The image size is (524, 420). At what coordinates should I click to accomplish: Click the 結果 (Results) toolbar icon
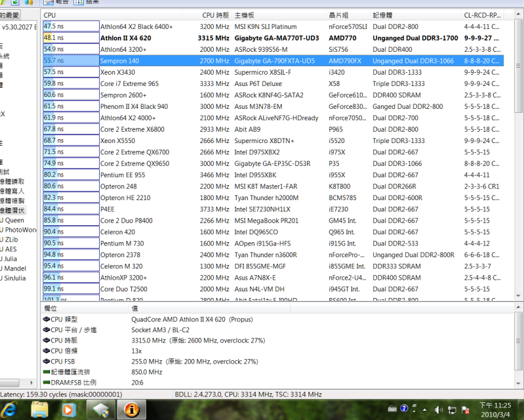pos(87,3)
